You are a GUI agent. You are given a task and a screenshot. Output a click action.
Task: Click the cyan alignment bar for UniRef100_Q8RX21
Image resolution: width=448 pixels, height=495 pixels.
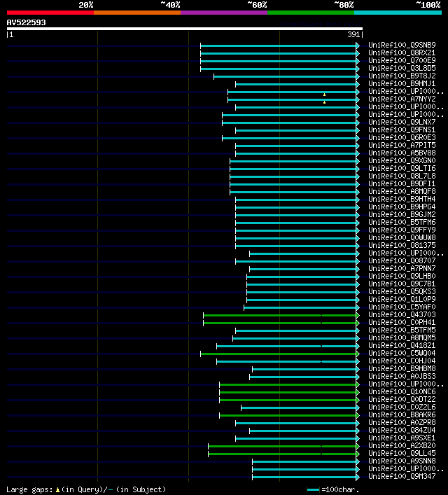click(x=278, y=53)
